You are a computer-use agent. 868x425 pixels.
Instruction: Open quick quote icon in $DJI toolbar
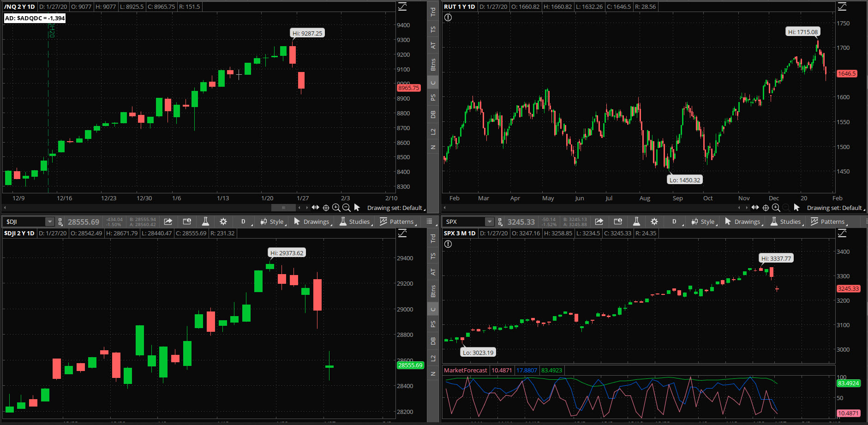[187, 221]
